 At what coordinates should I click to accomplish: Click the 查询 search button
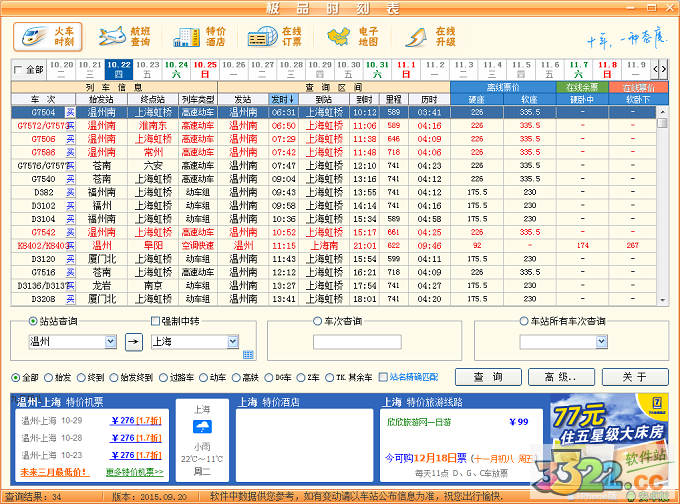point(488,377)
